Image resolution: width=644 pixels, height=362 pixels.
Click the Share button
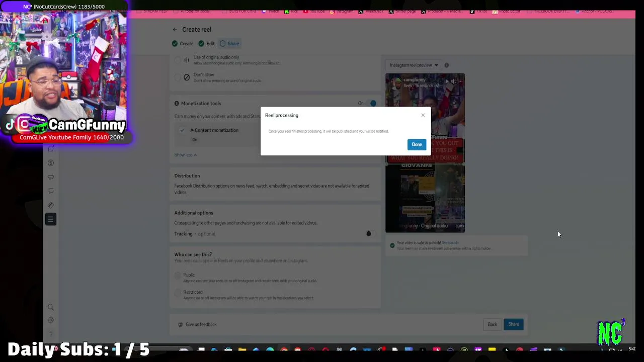pos(513,324)
